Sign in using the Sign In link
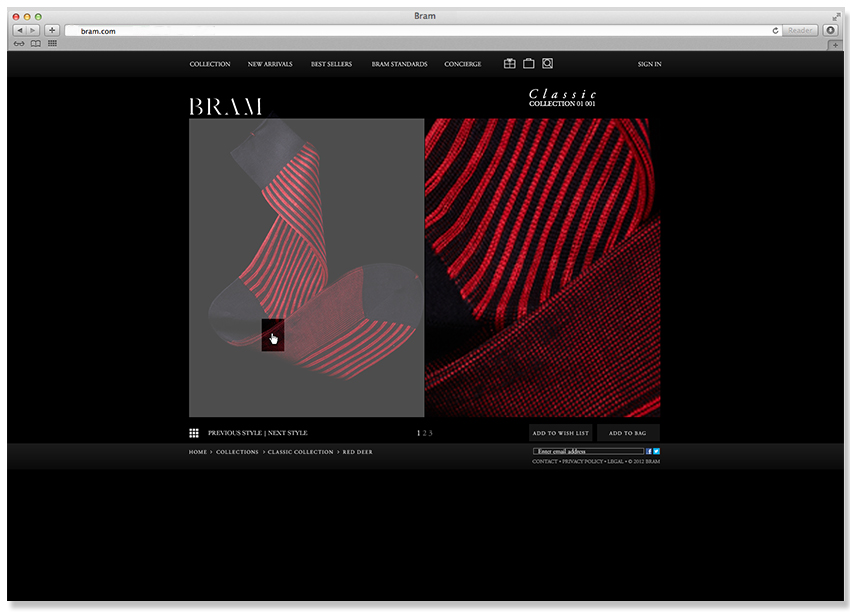 point(649,64)
